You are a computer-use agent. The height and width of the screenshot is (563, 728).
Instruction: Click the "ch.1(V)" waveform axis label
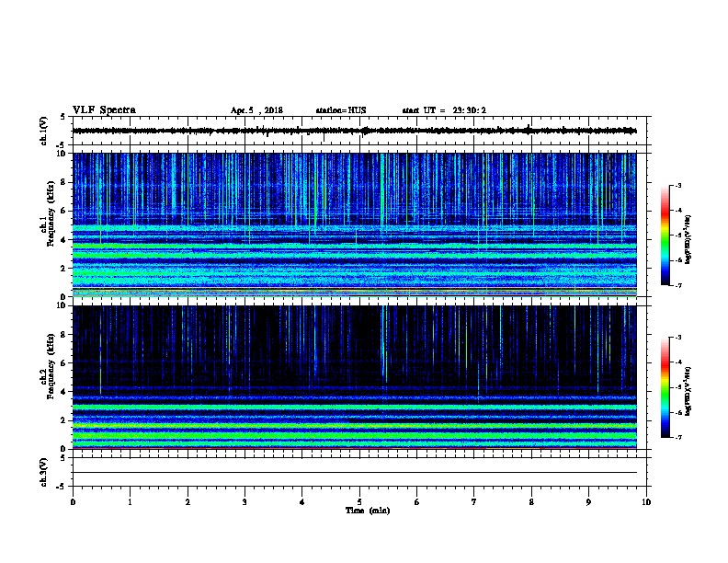pyautogui.click(x=44, y=131)
